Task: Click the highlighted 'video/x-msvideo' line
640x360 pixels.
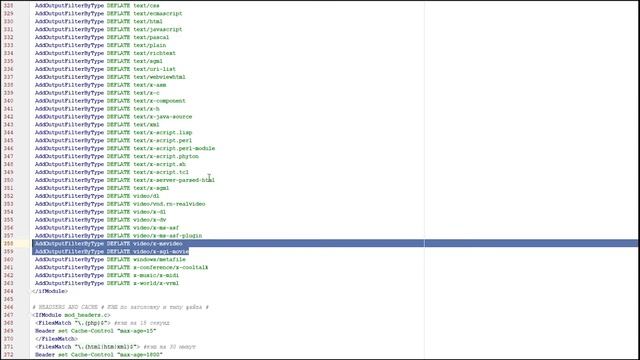Action: click(109, 244)
